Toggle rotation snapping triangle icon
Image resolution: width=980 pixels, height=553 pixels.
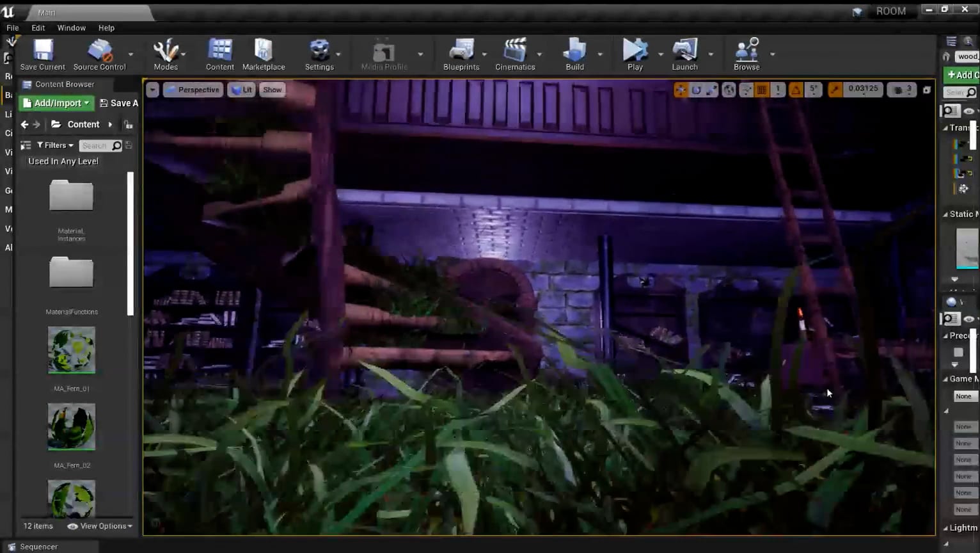(796, 90)
